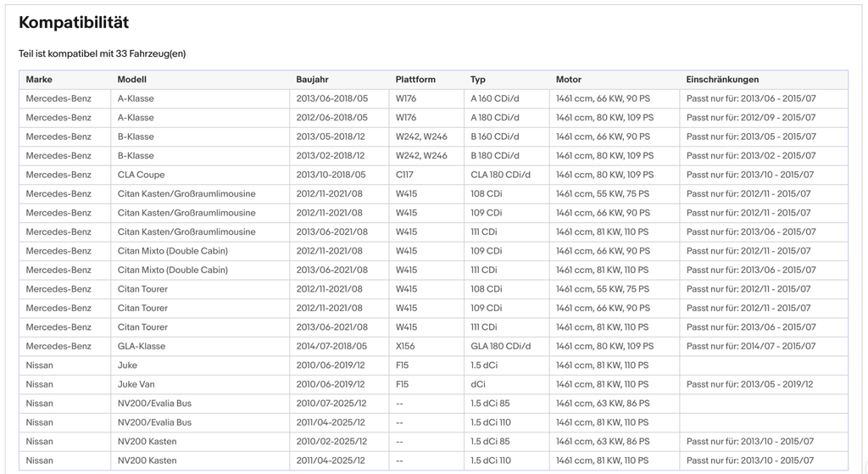Select the CLA Coupe model cell
868x474 pixels.
tap(200, 175)
